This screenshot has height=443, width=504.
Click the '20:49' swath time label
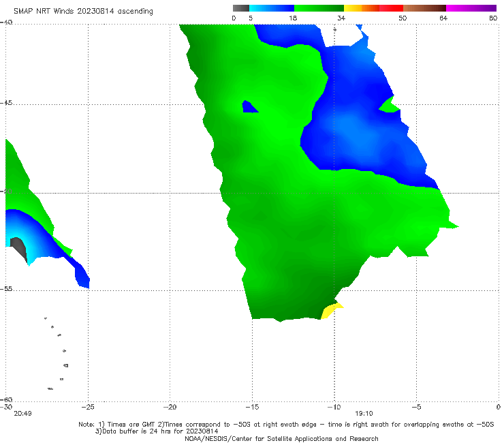coord(23,414)
